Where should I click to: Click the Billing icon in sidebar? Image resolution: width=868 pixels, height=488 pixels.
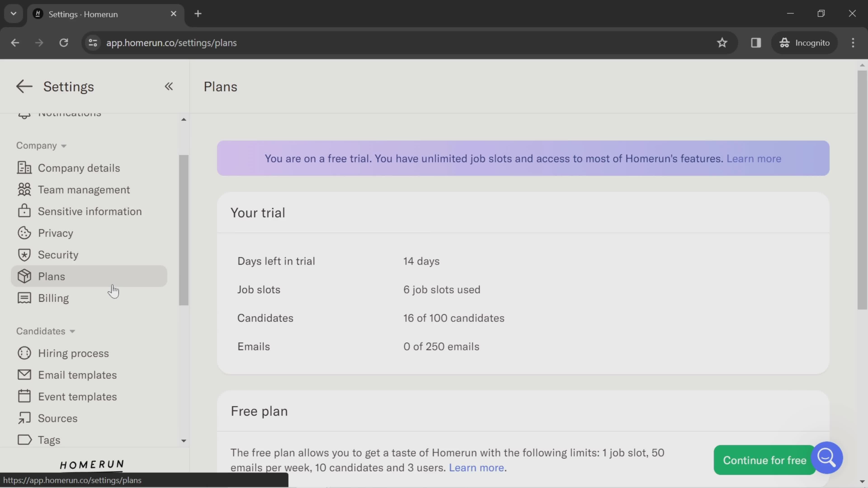[x=24, y=298]
